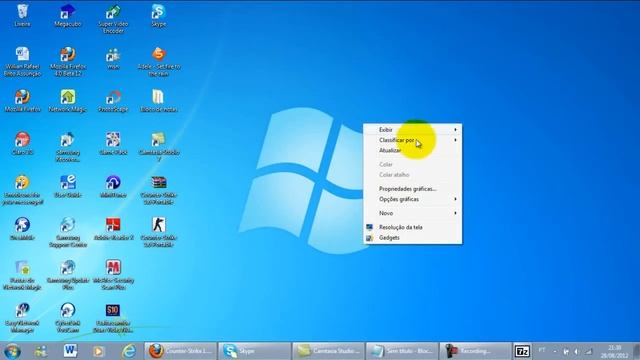Open the taskbar clock and date

coord(614,351)
